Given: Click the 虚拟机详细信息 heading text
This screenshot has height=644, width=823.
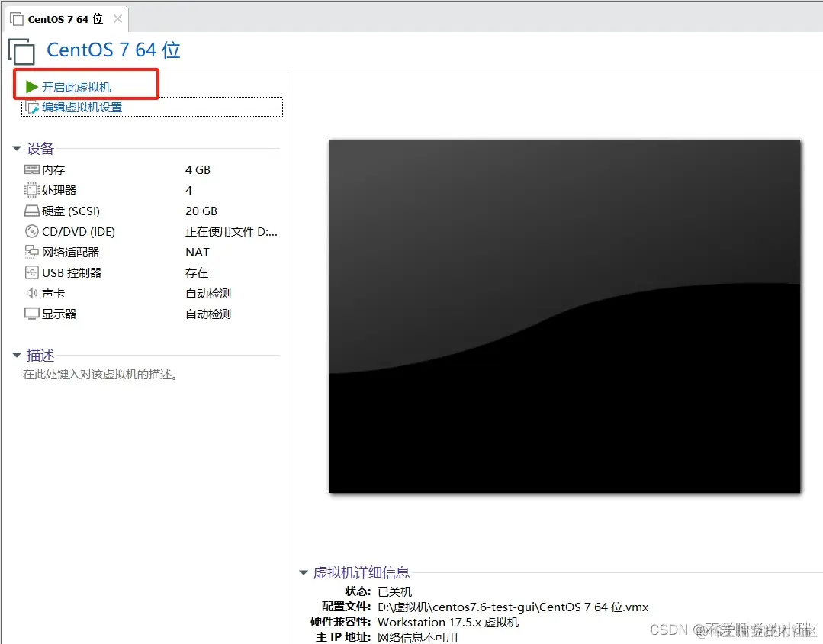Looking at the screenshot, I should tap(361, 572).
